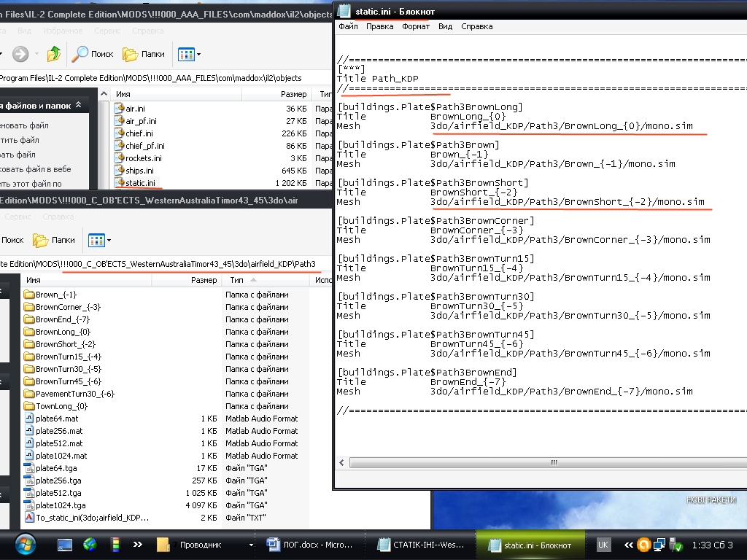Sort by Тип column in lower Explorer
Viewport: 747px width, 560px height.
tap(267, 280)
